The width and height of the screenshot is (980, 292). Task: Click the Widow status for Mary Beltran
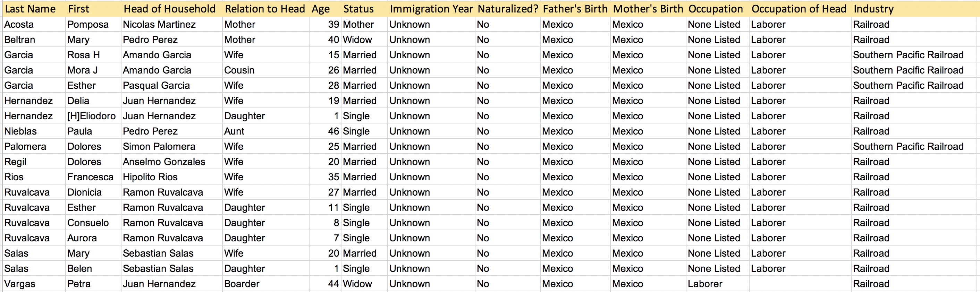364,40
